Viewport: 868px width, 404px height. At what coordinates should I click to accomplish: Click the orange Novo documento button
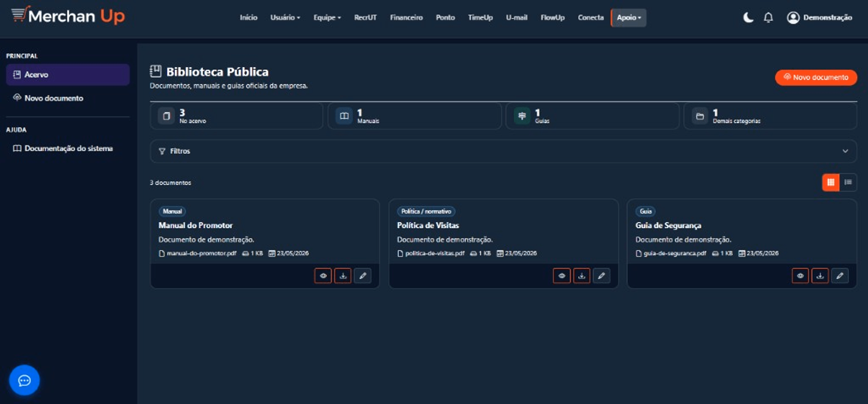point(816,77)
